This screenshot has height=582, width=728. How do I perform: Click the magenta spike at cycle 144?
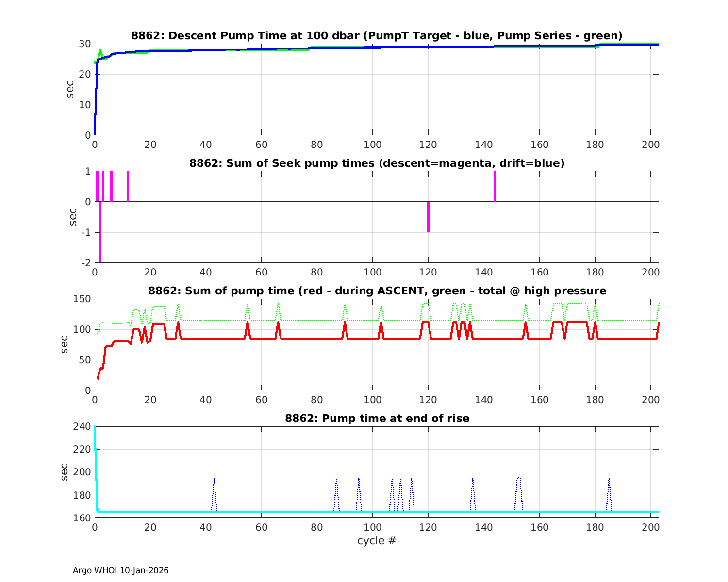click(x=495, y=187)
